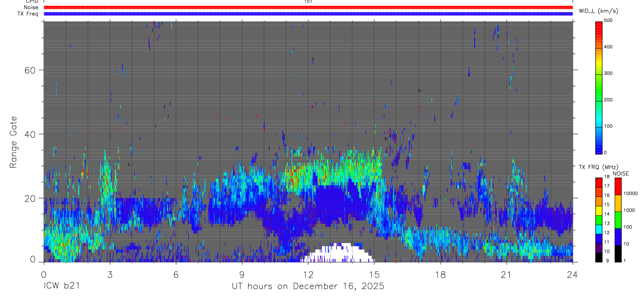Click the x-axis tick label 12
The height and width of the screenshot is (297, 644).
coord(308,274)
